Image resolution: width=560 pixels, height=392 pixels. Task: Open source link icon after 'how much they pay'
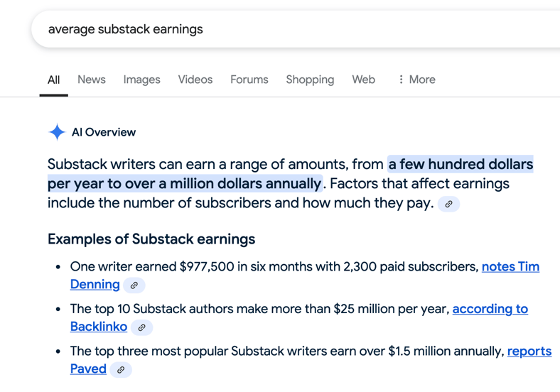448,204
